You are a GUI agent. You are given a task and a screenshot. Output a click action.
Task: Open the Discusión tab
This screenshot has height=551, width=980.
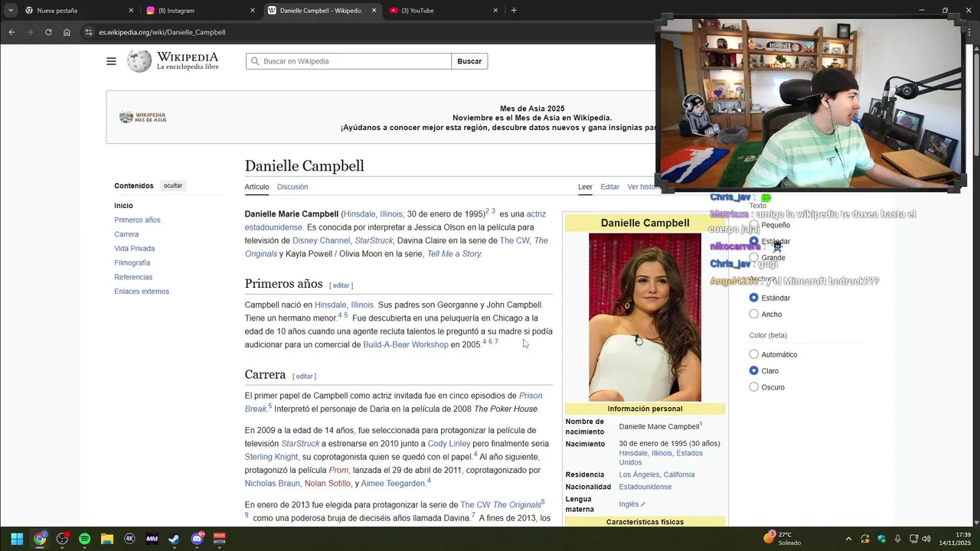point(292,187)
